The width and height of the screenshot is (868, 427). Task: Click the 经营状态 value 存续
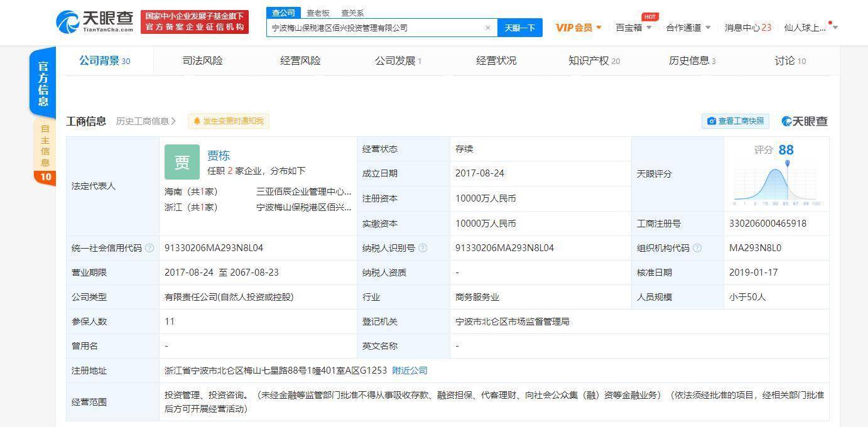click(x=464, y=149)
